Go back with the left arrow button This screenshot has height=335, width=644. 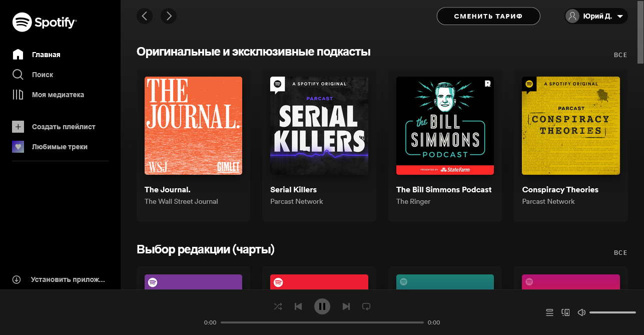[145, 16]
